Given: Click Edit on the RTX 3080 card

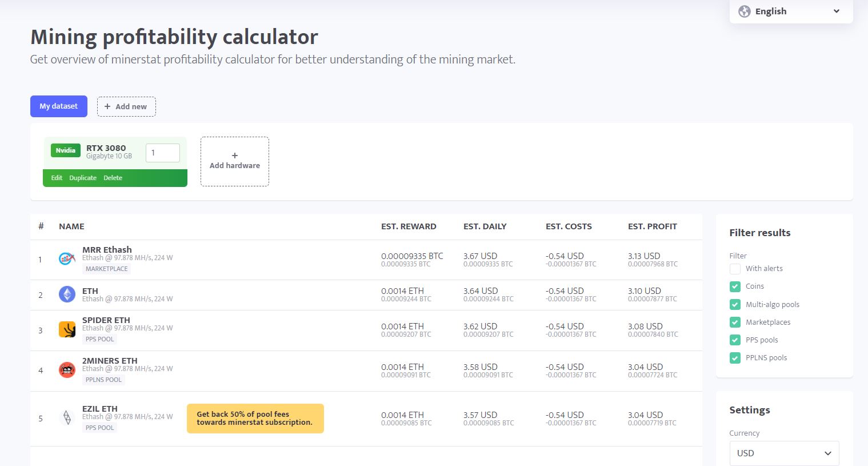Looking at the screenshot, I should (57, 178).
